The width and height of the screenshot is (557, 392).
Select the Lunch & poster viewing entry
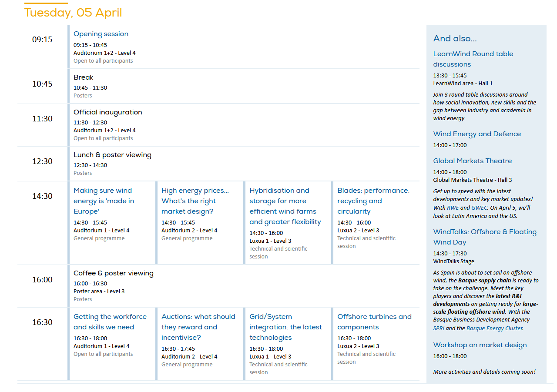[112, 155]
